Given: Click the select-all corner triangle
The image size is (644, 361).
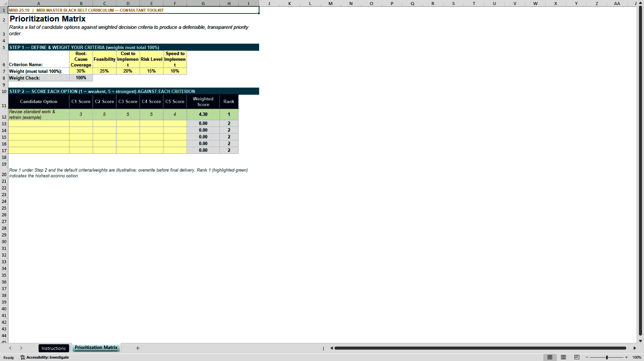Looking at the screenshot, I should pyautogui.click(x=4, y=3).
